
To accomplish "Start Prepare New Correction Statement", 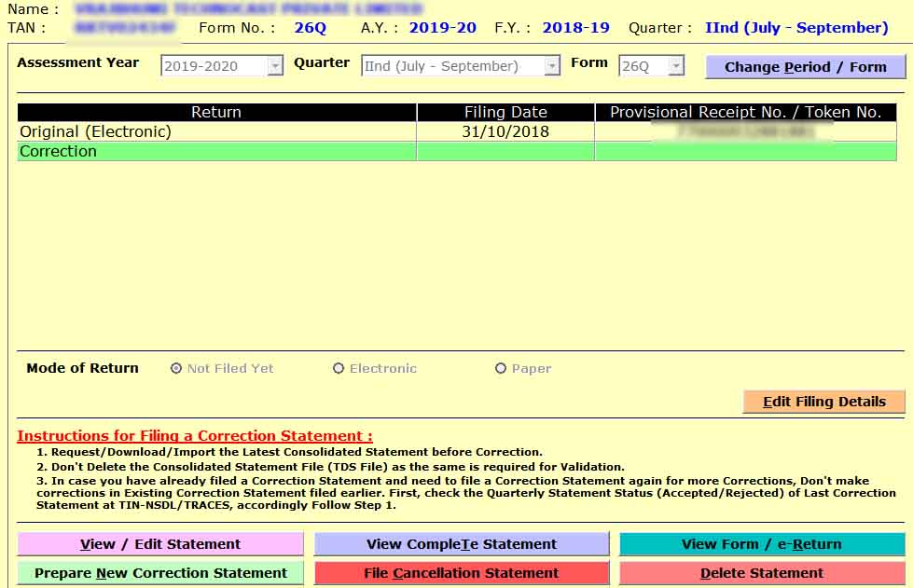I will 160,573.
